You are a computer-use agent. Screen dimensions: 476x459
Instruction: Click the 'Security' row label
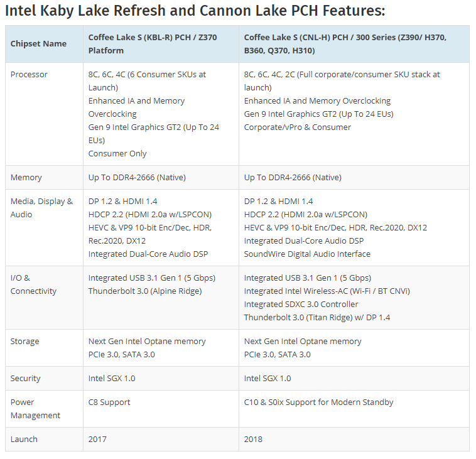(x=26, y=379)
